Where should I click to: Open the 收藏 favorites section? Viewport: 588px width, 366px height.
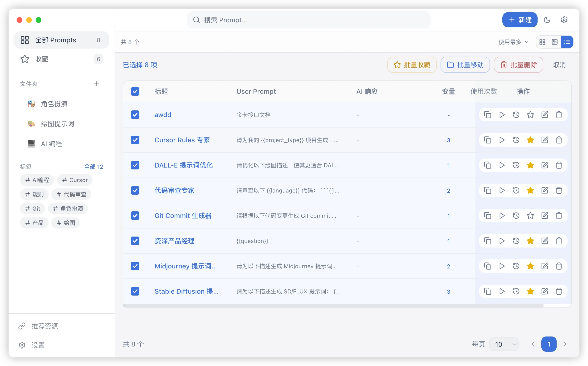[x=62, y=59]
